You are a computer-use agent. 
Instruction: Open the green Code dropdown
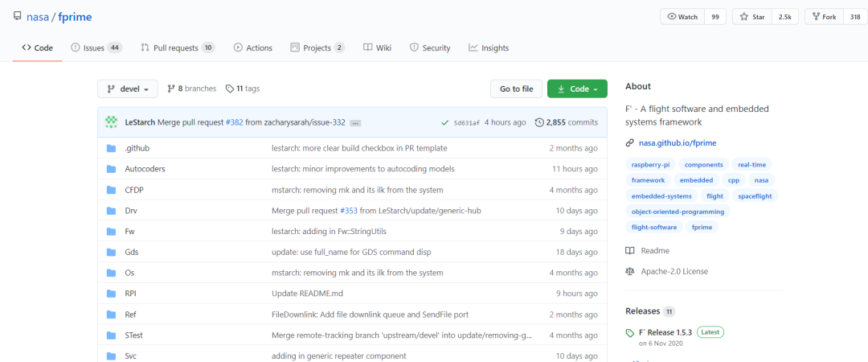pos(577,88)
